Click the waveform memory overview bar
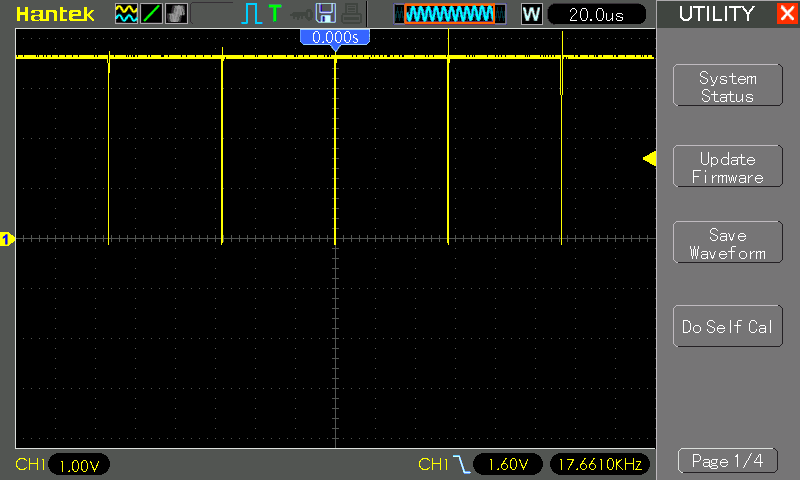The height and width of the screenshot is (480, 800). (x=449, y=14)
